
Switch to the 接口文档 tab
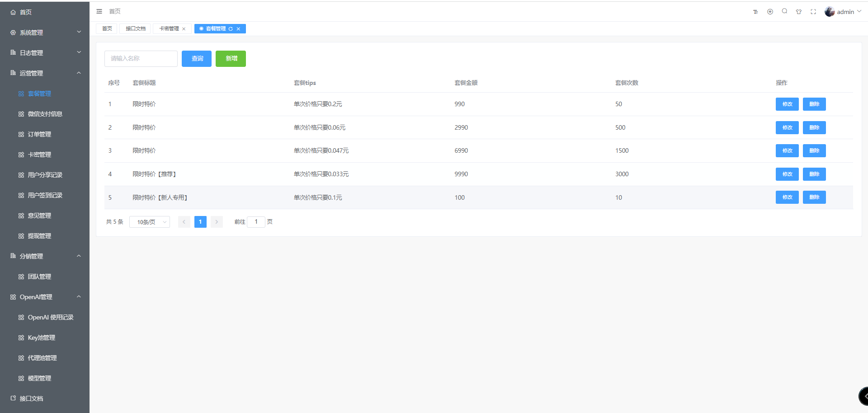click(x=135, y=28)
